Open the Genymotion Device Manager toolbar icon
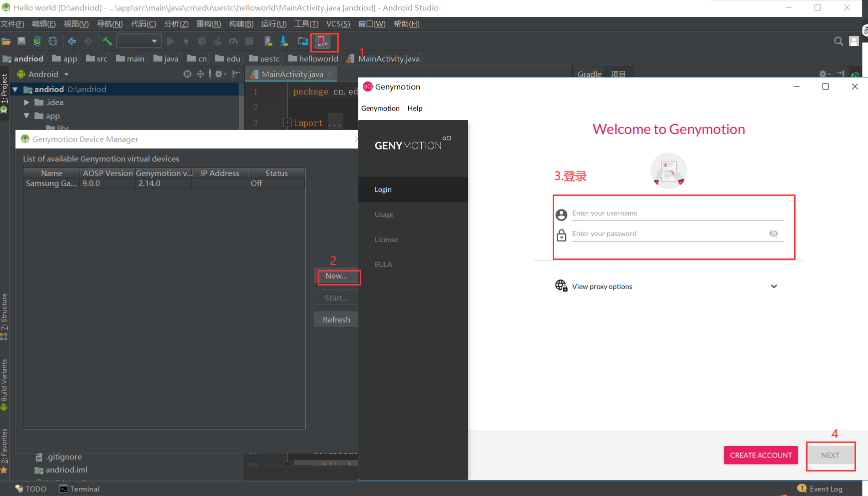868x496 pixels. click(322, 41)
